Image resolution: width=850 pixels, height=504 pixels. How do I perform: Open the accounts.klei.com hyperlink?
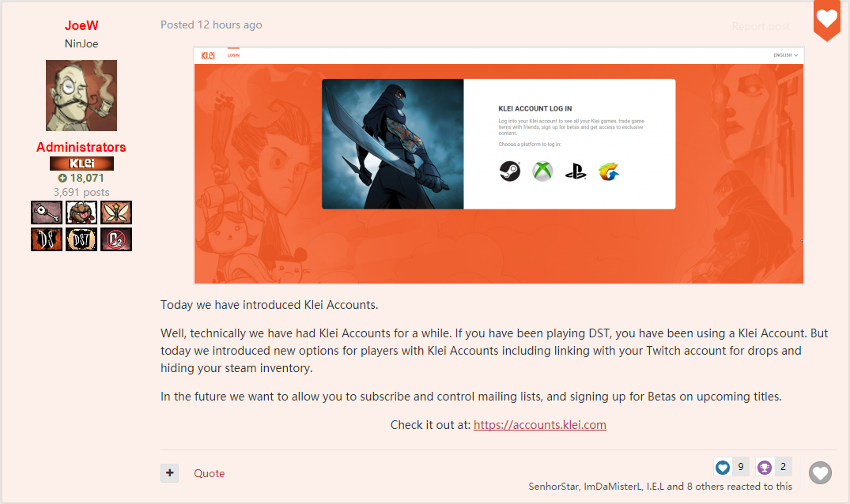point(540,425)
